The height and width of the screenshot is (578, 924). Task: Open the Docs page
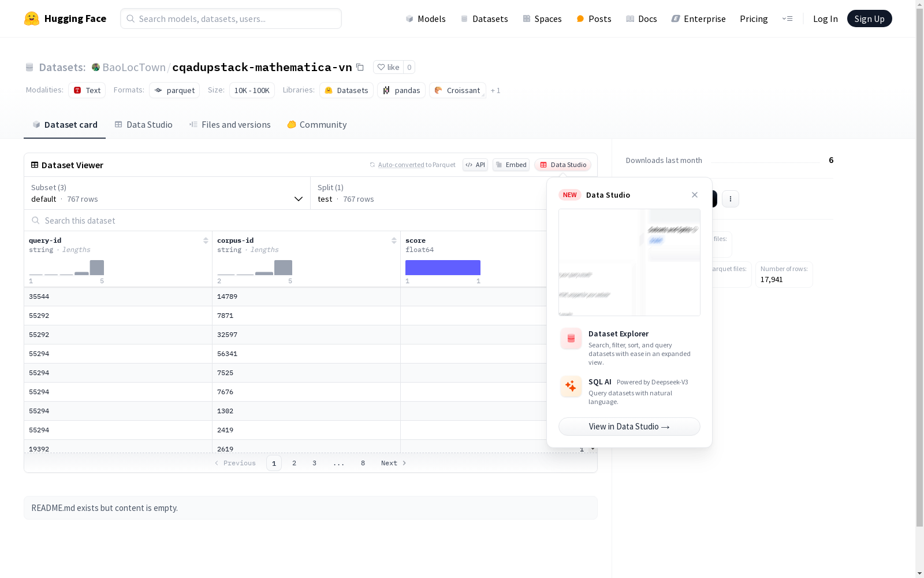click(x=642, y=18)
